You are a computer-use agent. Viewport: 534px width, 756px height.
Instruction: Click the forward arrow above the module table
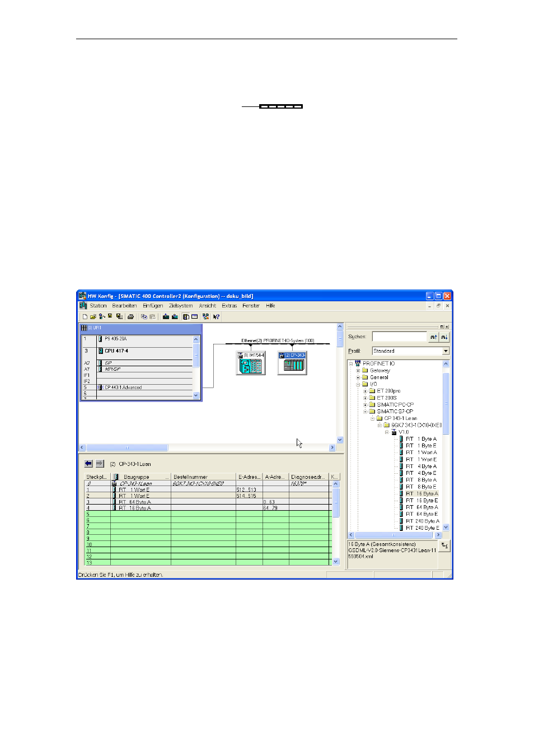click(x=100, y=464)
